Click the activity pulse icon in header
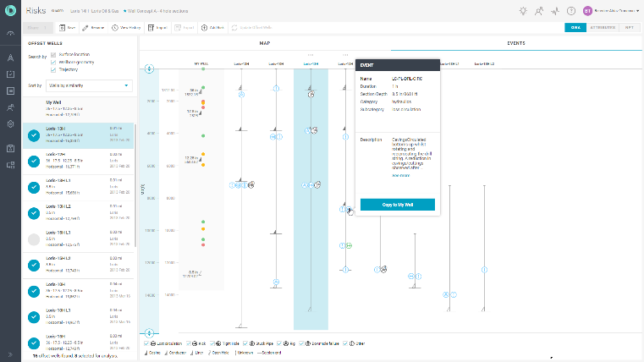Image resolution: width=644 pixels, height=362 pixels. (x=554, y=11)
